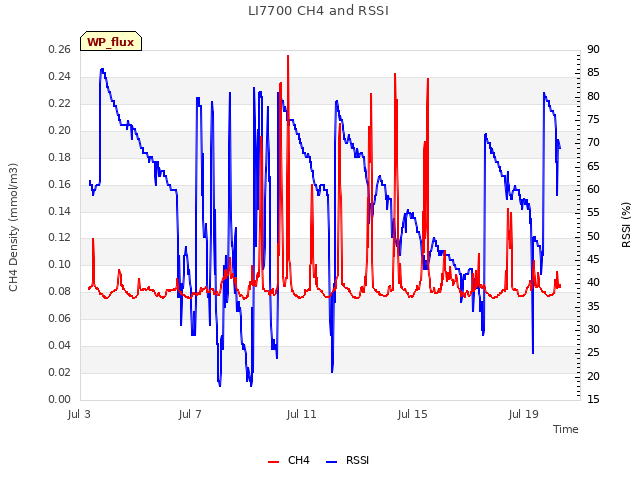Click the 0.18 left axis tick label

point(60,157)
